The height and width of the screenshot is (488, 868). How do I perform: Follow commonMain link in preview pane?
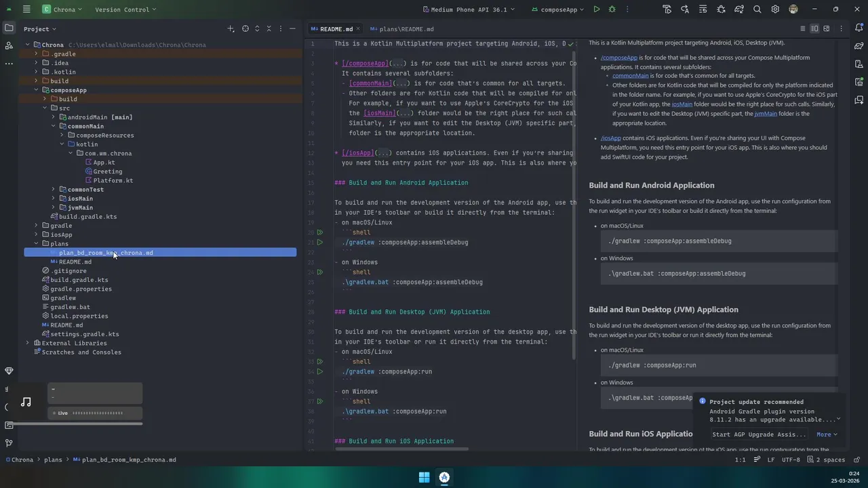[631, 76]
